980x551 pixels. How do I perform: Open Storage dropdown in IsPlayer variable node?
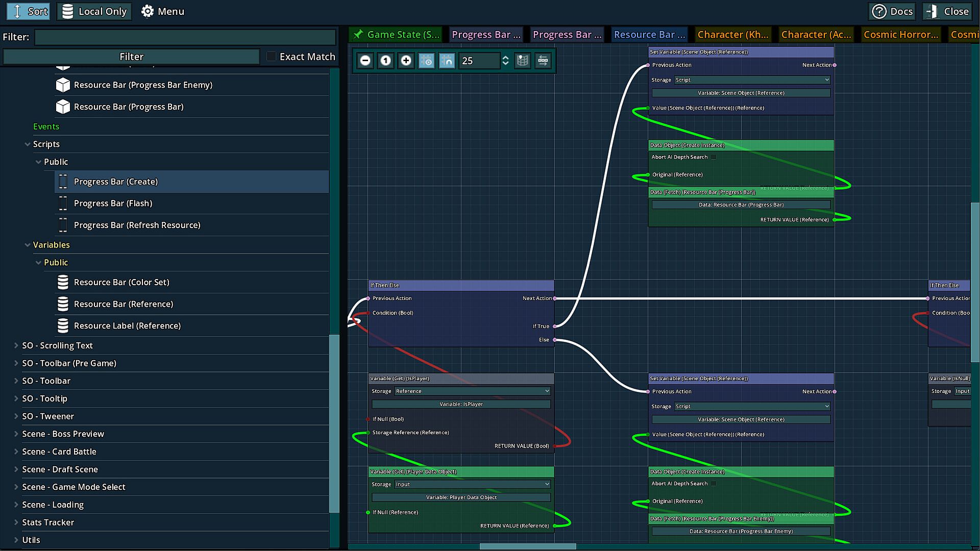tap(472, 391)
